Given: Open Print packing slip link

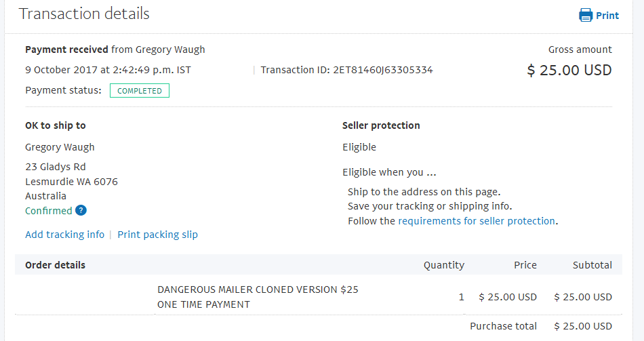Looking at the screenshot, I should (158, 235).
